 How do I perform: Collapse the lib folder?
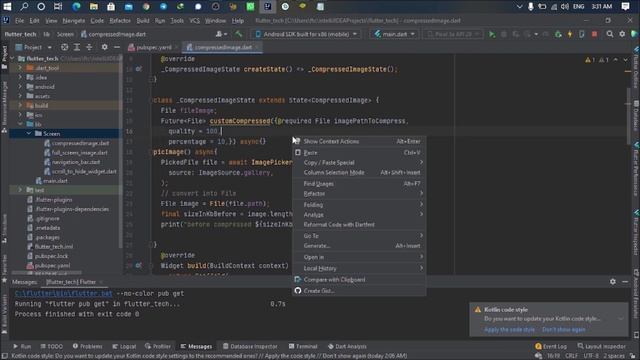tap(20, 124)
